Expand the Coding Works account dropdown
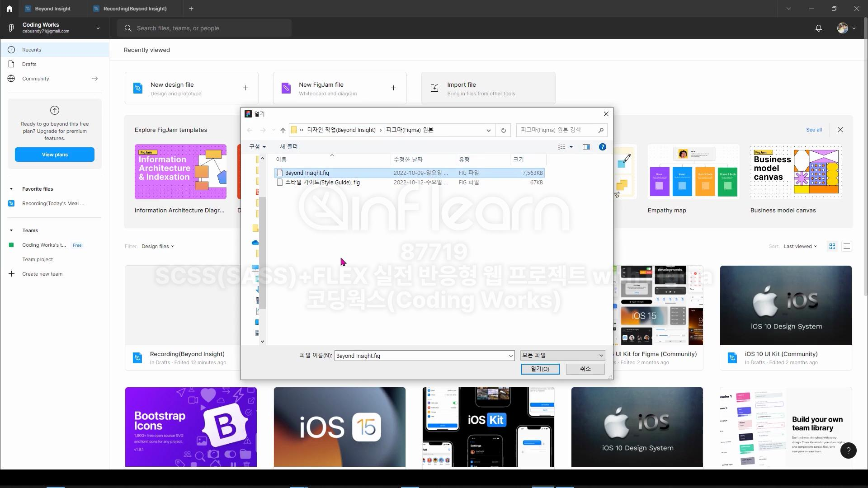Image resolution: width=868 pixels, height=488 pixels. pyautogui.click(x=98, y=28)
